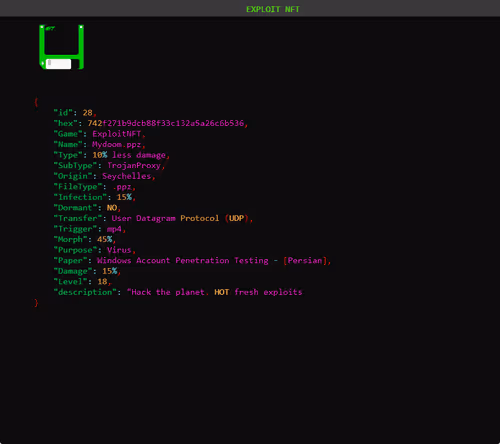The image size is (500, 444).
Task: Click the Purpose value Virus
Action: click(119, 250)
